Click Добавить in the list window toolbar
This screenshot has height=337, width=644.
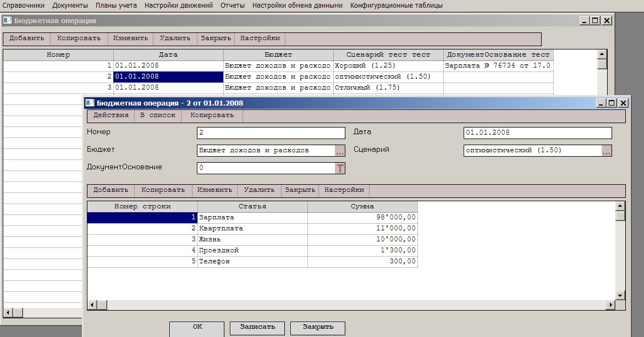pos(27,38)
